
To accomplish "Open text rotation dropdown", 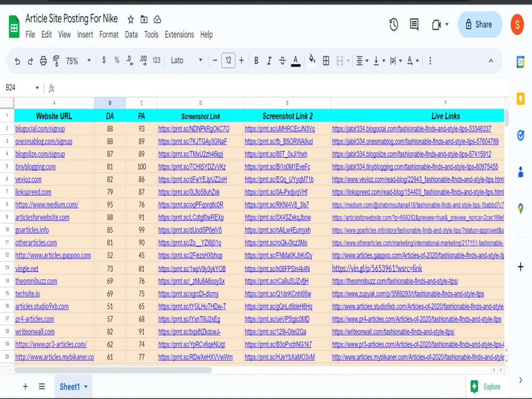I will pyautogui.click(x=413, y=61).
